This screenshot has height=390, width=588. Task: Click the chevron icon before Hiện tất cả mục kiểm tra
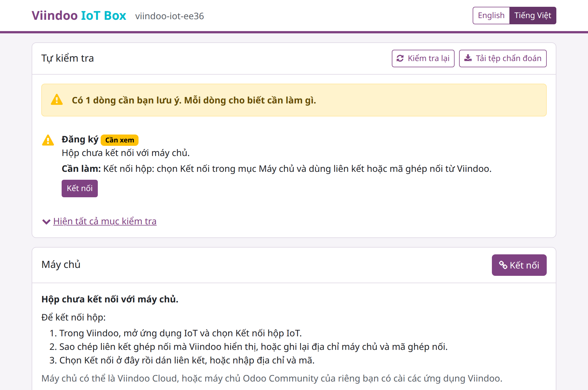point(46,222)
